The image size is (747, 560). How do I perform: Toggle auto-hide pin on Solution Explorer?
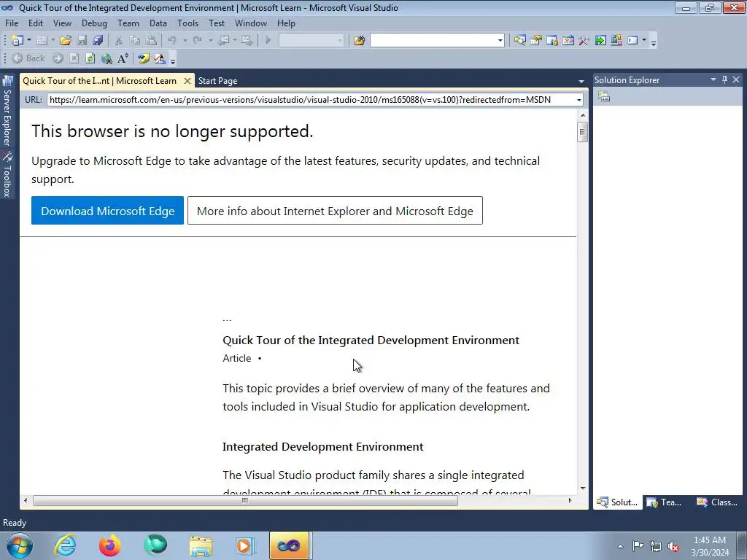tap(724, 79)
